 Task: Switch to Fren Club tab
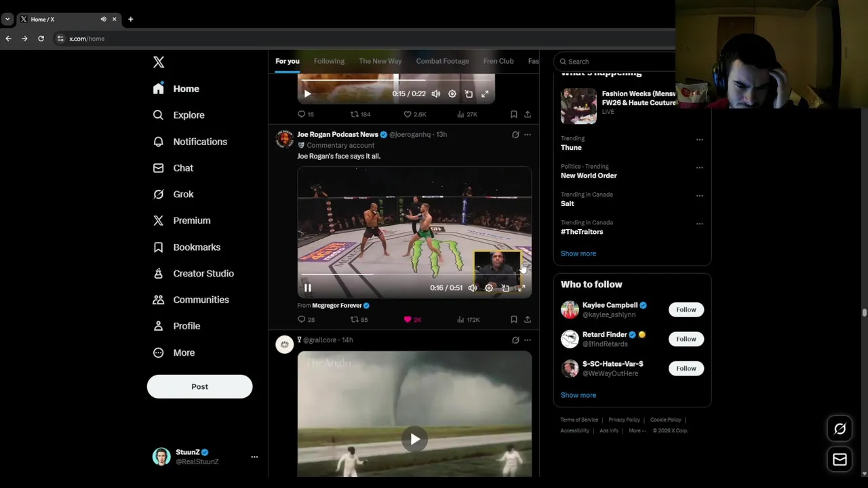tap(498, 61)
